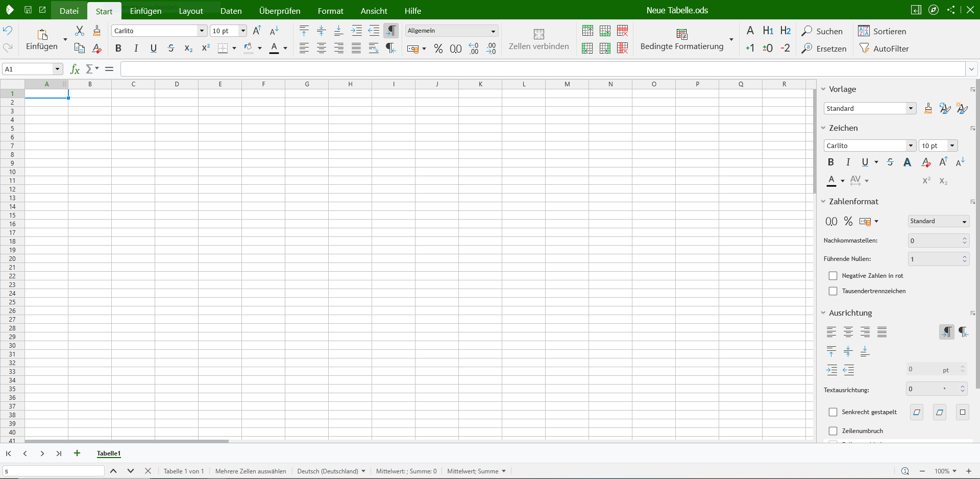Viewport: 980px width, 479px height.
Task: Enable Negative Zahlen in rot checkbox
Action: tap(833, 276)
